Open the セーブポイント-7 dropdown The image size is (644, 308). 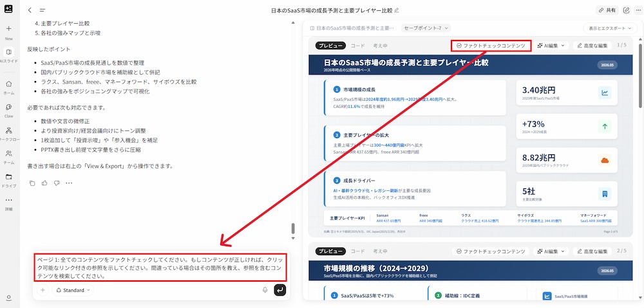(x=426, y=28)
